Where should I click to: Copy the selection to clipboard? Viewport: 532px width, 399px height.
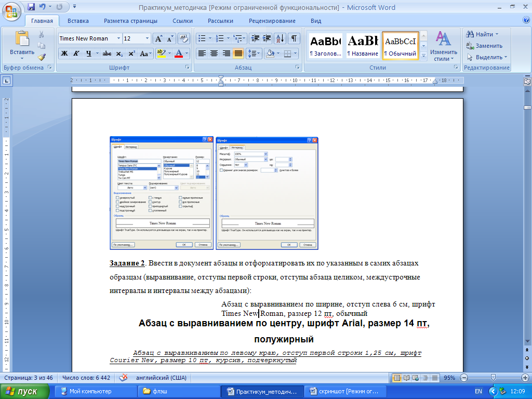[42, 46]
